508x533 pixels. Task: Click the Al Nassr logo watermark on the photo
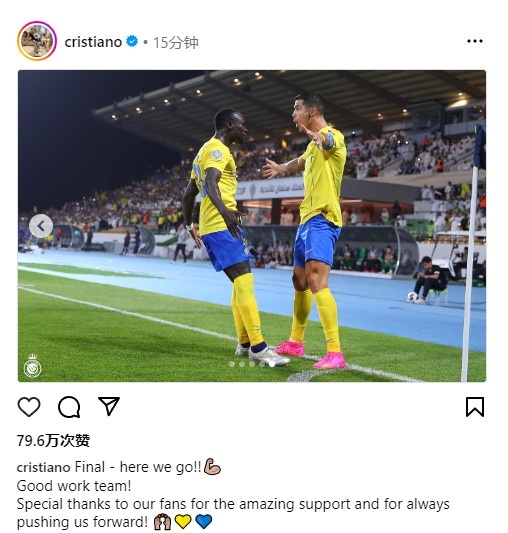33,366
